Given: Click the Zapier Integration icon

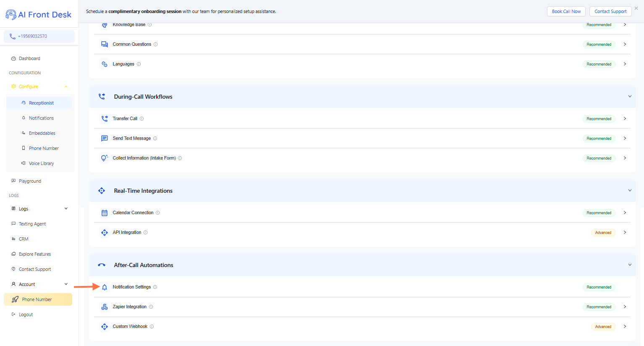Looking at the screenshot, I should [105, 307].
